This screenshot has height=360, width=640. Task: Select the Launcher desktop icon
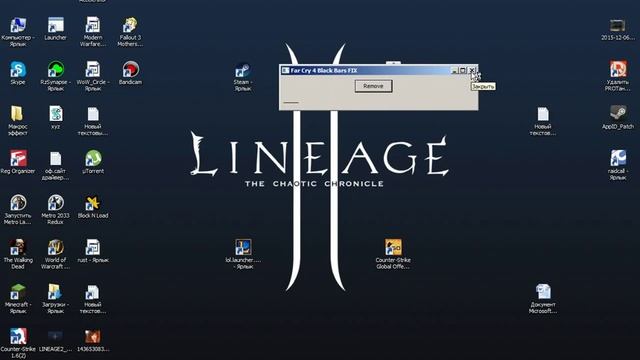pos(56,25)
